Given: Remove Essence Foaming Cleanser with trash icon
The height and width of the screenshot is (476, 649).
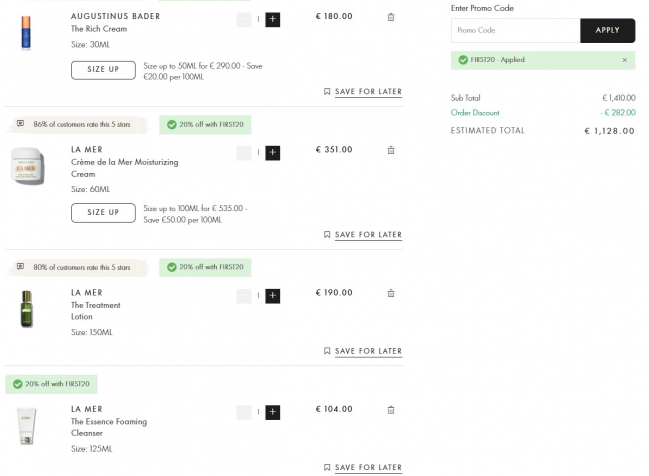Looking at the screenshot, I should coord(391,410).
